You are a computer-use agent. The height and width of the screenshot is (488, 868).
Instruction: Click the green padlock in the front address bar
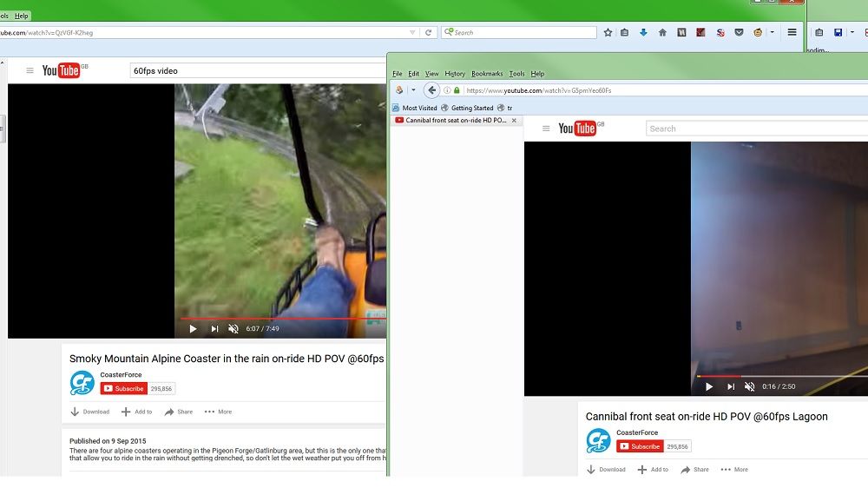[x=457, y=90]
